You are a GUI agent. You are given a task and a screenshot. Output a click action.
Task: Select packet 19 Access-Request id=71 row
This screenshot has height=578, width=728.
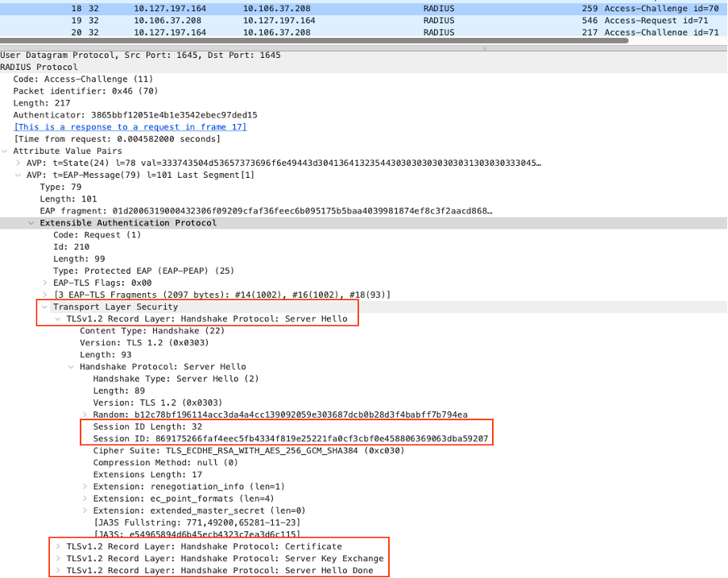[364, 20]
